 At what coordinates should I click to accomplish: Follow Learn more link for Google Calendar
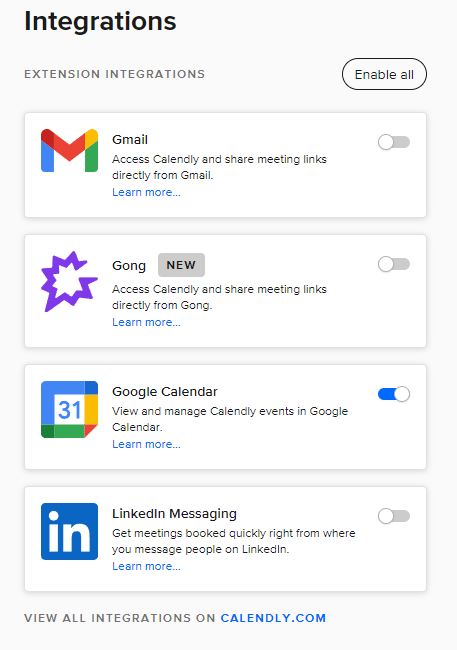point(146,444)
